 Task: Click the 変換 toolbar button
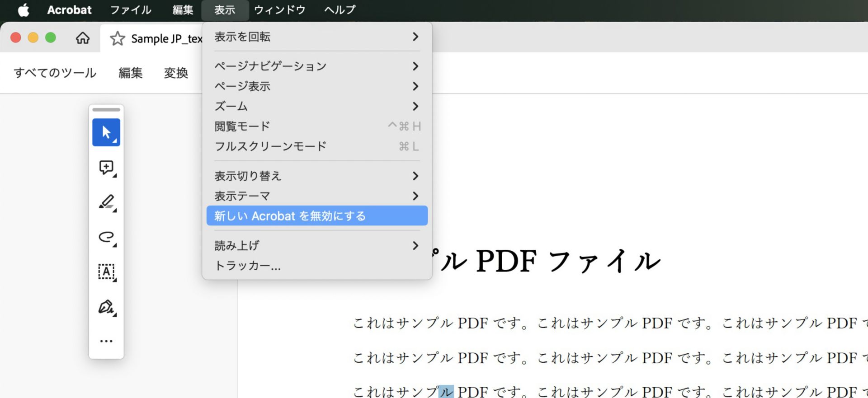tap(176, 73)
